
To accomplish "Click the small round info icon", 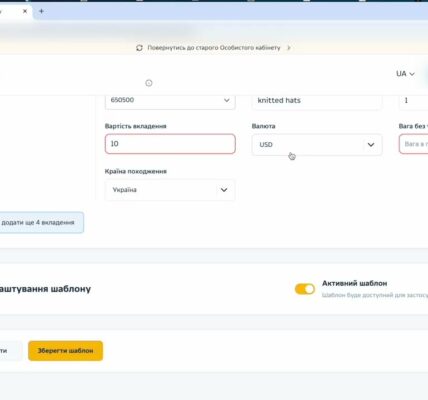I will 149,83.
